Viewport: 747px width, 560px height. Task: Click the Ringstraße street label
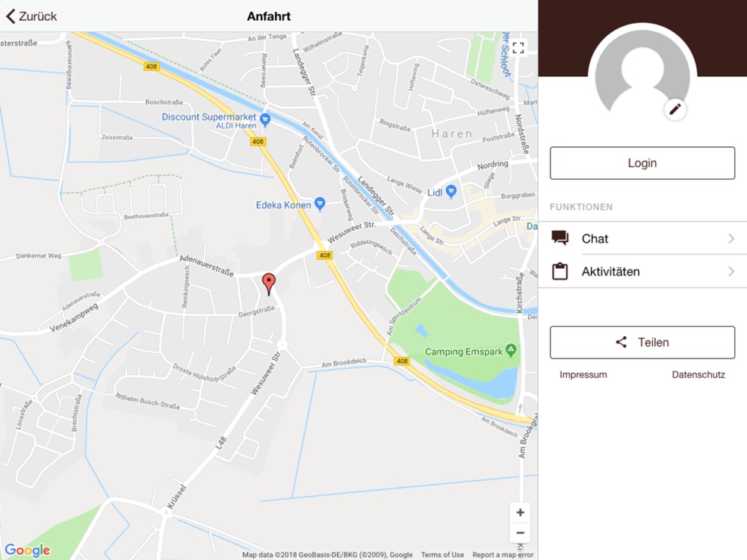(394, 125)
